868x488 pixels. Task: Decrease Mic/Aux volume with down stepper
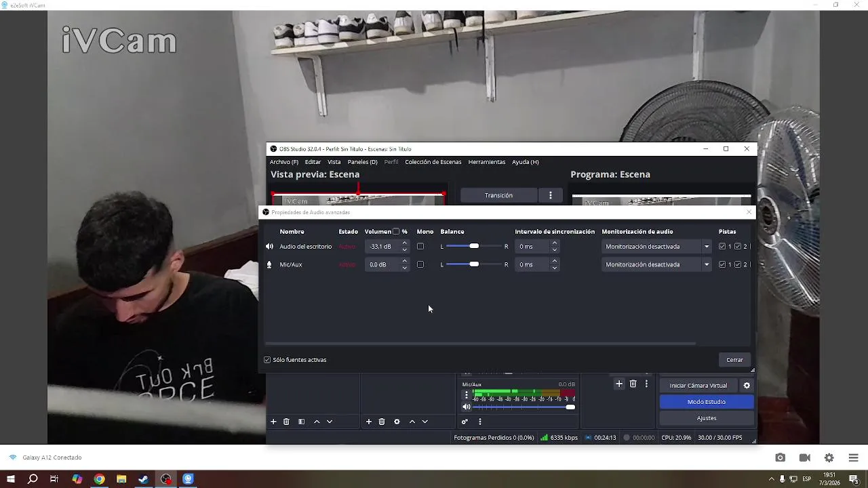coord(405,268)
